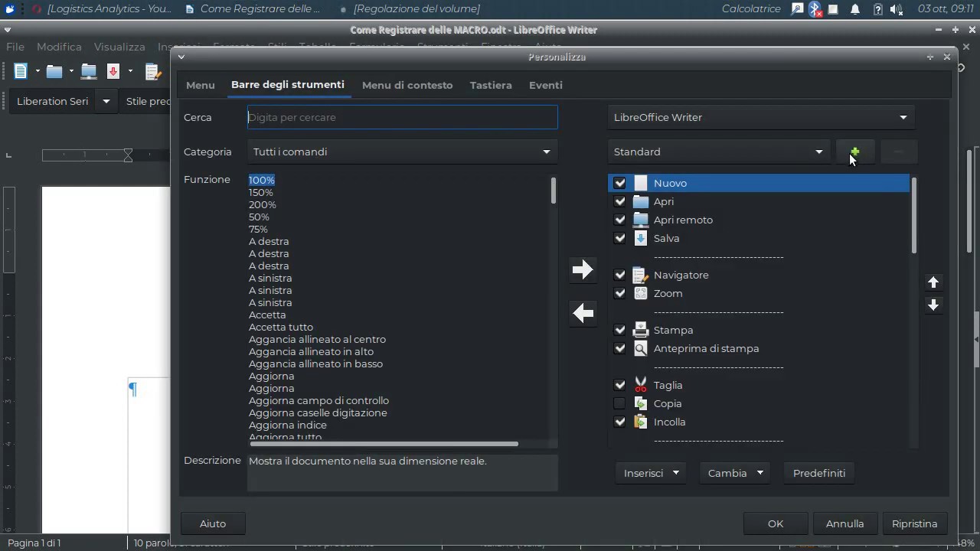Click the Salva download-arrow icon in the list
The image size is (980, 551).
[641, 238]
